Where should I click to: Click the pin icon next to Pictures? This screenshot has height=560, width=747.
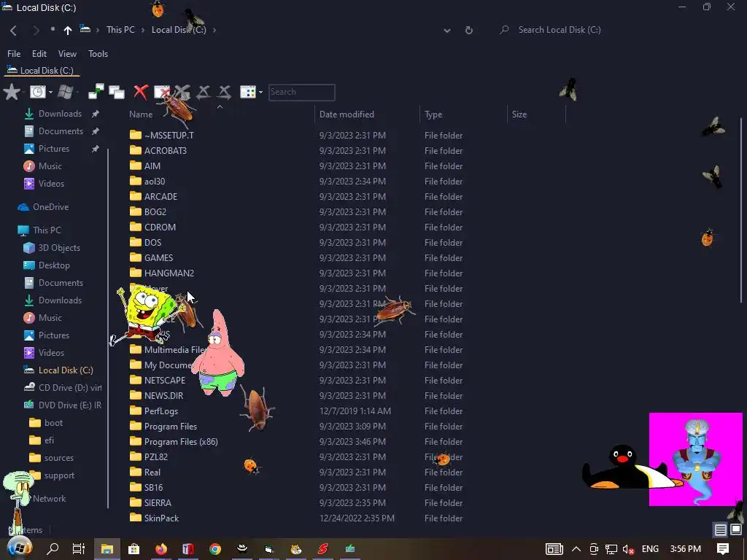[x=96, y=149]
